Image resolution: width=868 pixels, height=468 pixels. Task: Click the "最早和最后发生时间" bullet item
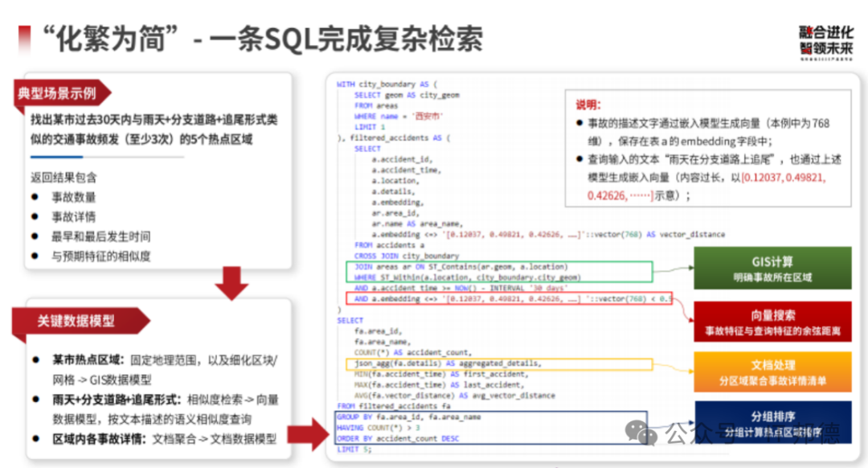pos(100,236)
